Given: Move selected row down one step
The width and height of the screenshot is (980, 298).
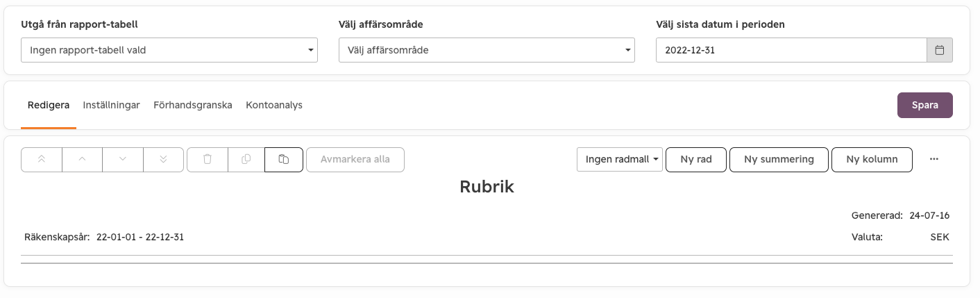Looking at the screenshot, I should 123,159.
